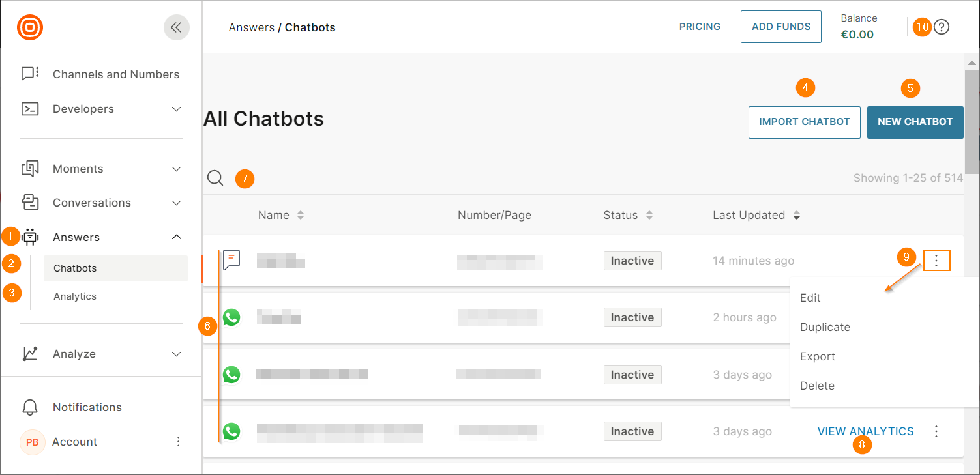
Task: Click the NEW CHATBOT button
Action: click(x=915, y=122)
